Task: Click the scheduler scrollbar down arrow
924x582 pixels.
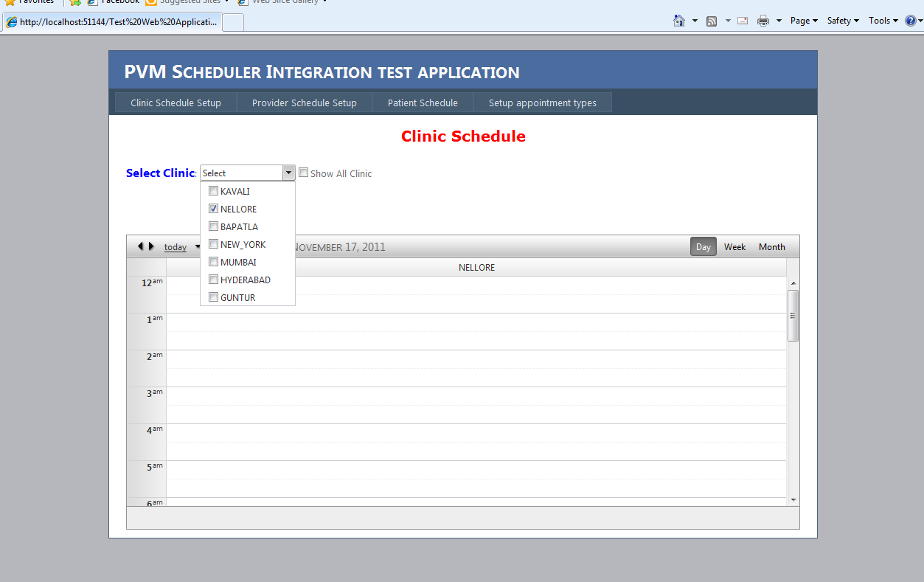Action: coord(793,500)
